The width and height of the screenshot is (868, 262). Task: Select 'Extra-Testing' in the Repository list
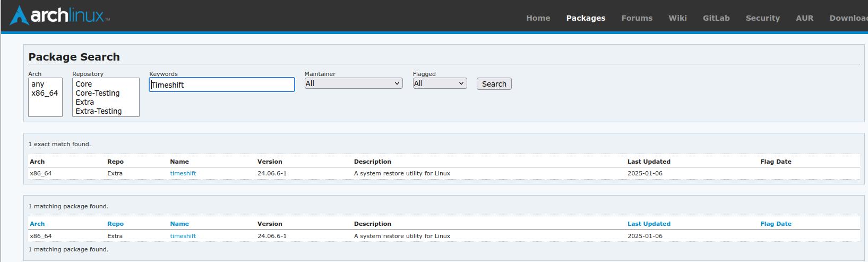coord(106,111)
